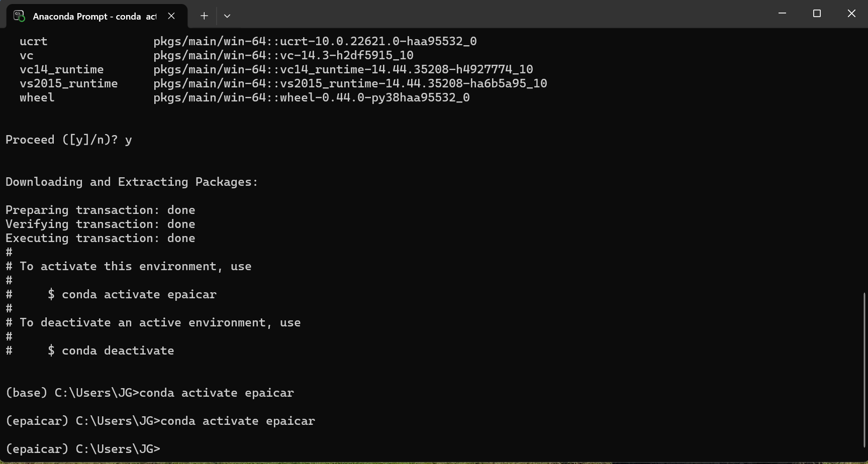This screenshot has width=868, height=464.
Task: Click the 'Executing transaction: done' line
Action: click(x=100, y=238)
